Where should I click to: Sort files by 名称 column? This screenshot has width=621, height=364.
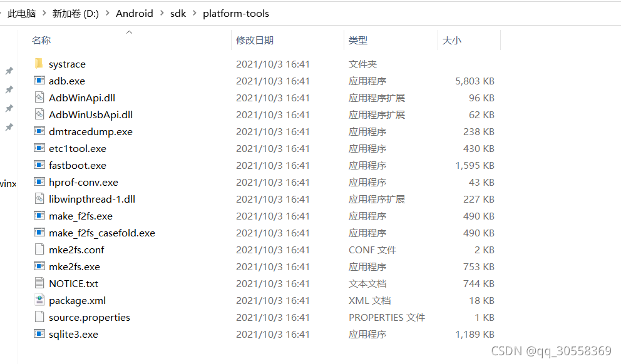point(41,41)
